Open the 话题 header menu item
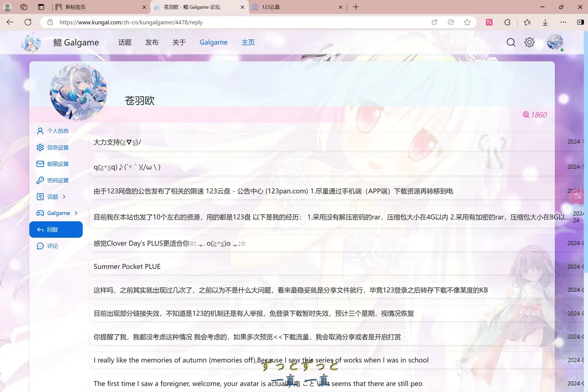Viewport: 588px width, 392px height. (125, 42)
